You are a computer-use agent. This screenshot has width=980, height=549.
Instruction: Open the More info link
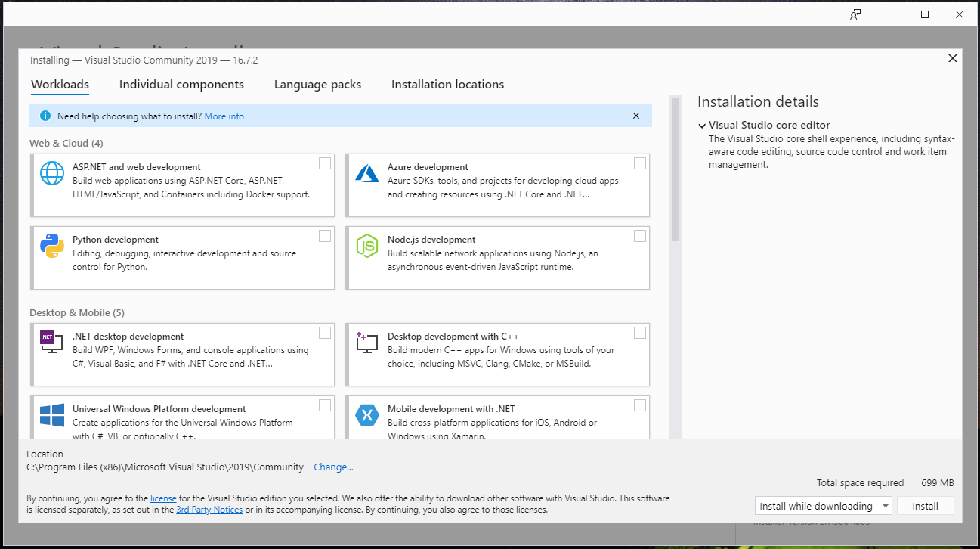coord(224,116)
